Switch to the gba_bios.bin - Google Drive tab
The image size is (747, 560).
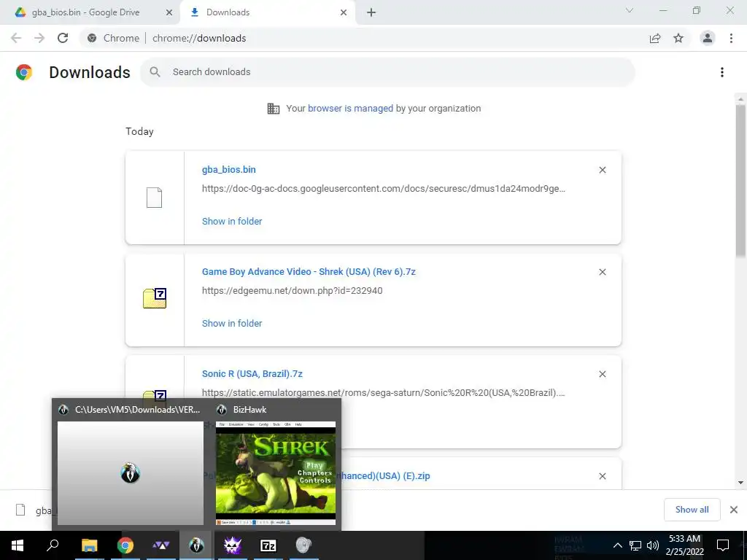coord(86,12)
